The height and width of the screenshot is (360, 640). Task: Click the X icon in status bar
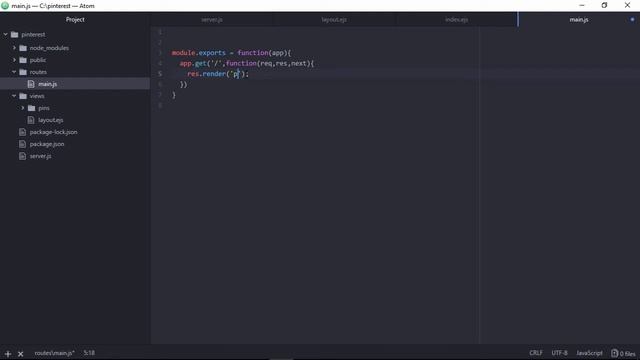20,354
